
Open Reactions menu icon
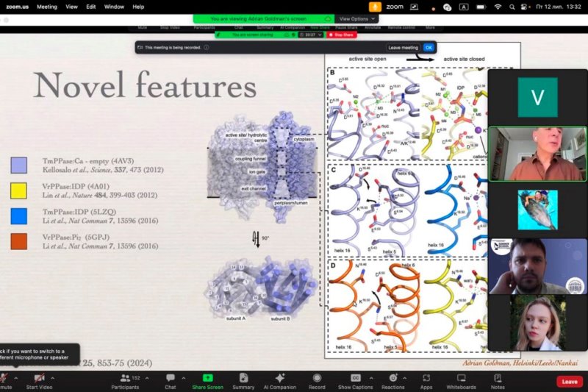393,378
